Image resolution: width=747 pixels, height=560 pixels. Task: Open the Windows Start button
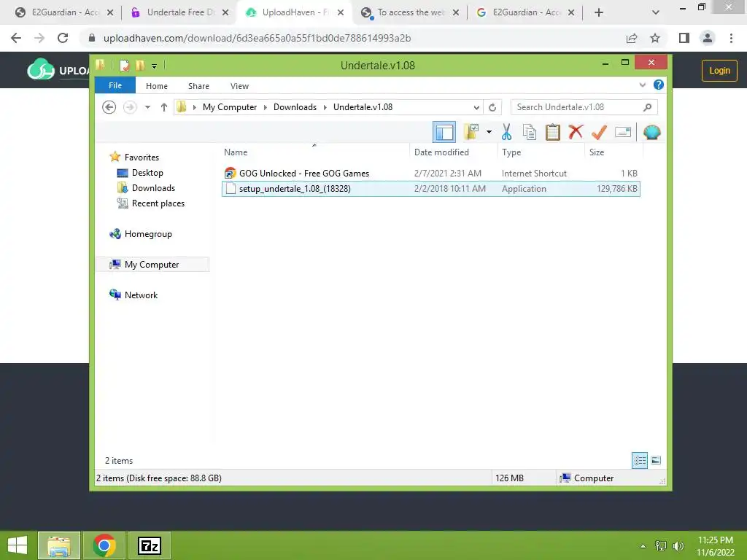click(x=18, y=545)
